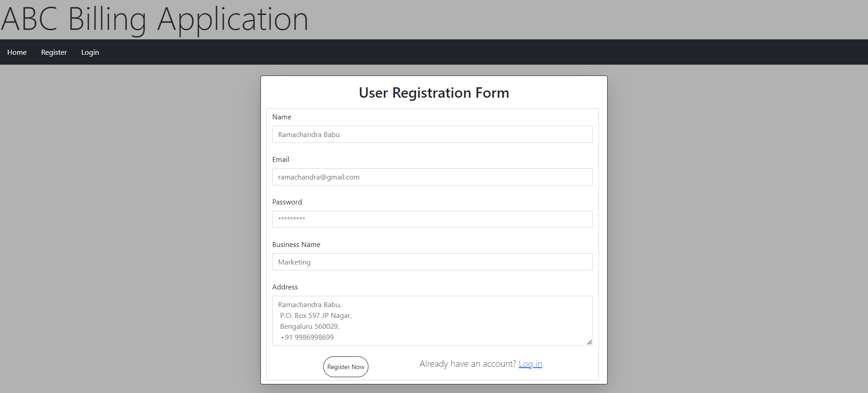Click the Password input field
This screenshot has height=393, width=868.
tap(432, 219)
